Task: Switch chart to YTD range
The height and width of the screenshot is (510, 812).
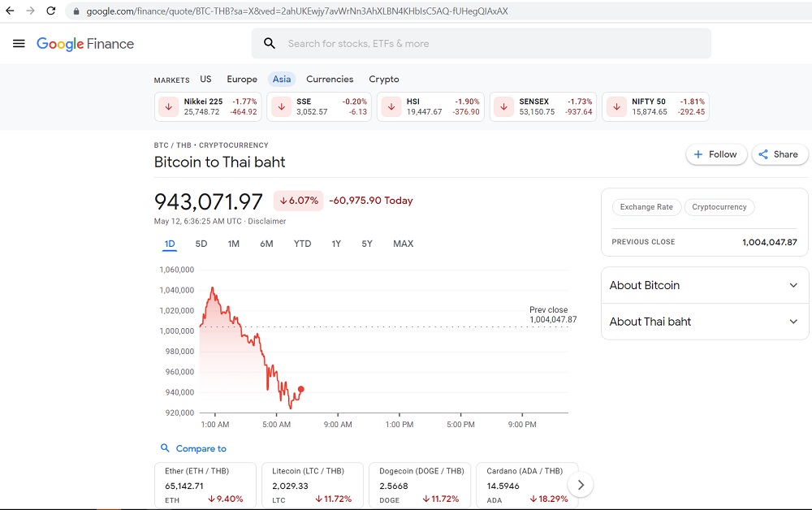Action: coord(302,244)
